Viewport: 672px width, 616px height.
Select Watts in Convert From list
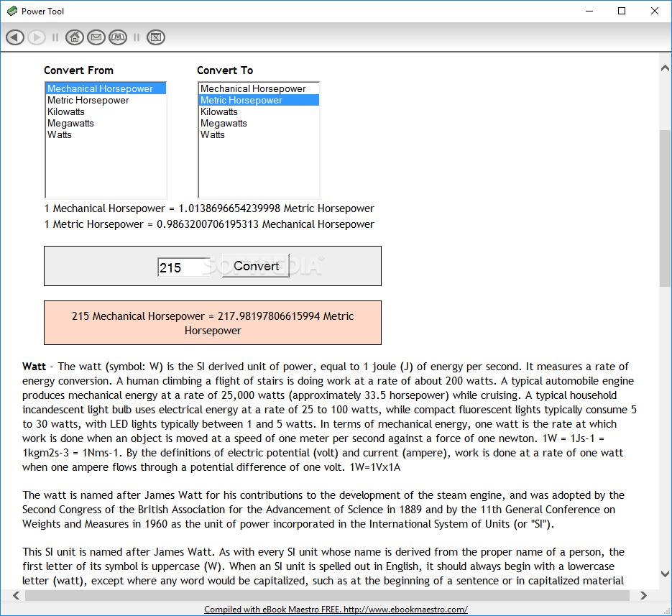pos(106,135)
